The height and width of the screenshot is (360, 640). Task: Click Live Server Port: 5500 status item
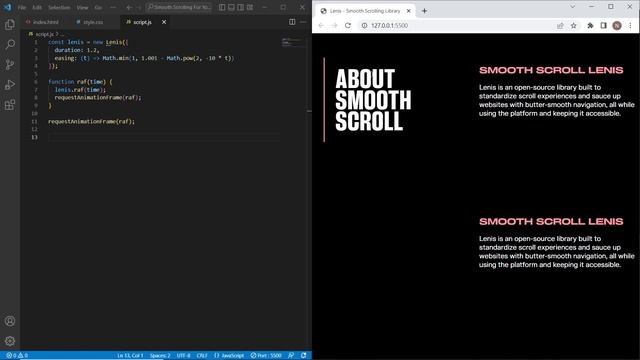(x=266, y=356)
